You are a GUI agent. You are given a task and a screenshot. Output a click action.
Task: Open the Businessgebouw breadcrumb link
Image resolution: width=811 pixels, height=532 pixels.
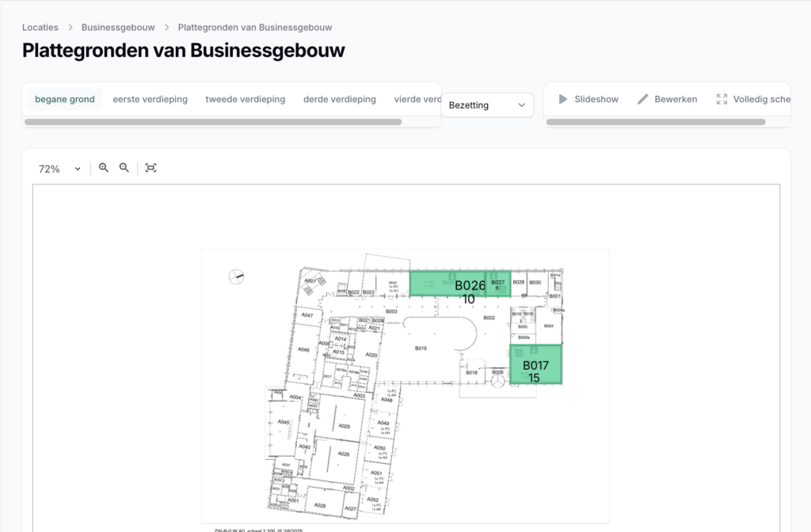tap(118, 27)
